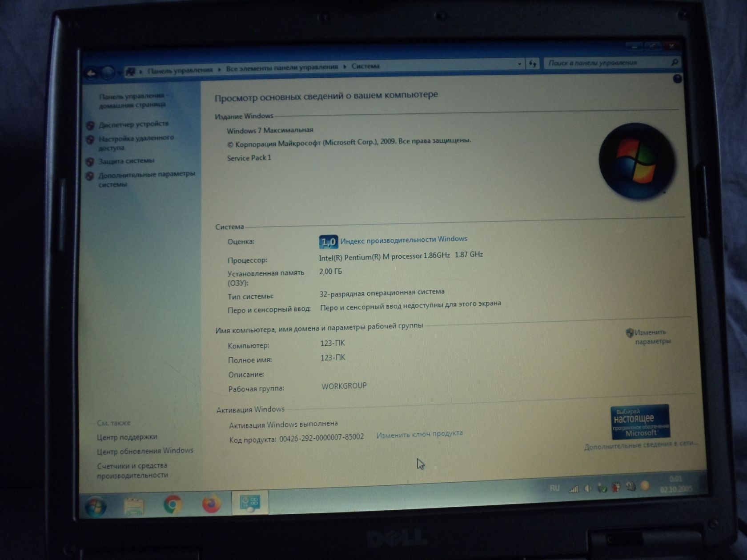Viewport: 747px width, 560px height.
Task: Open the network signal tray icon
Action: tap(574, 488)
